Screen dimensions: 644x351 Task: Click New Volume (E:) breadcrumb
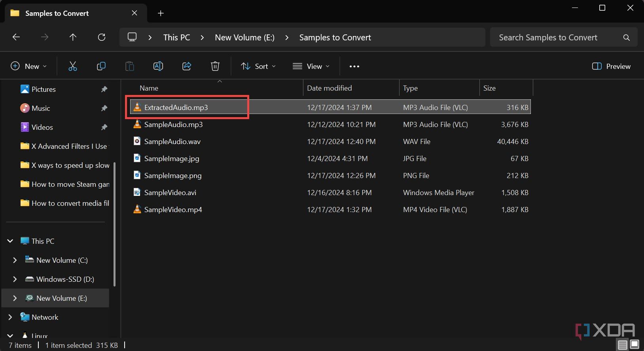pyautogui.click(x=244, y=38)
